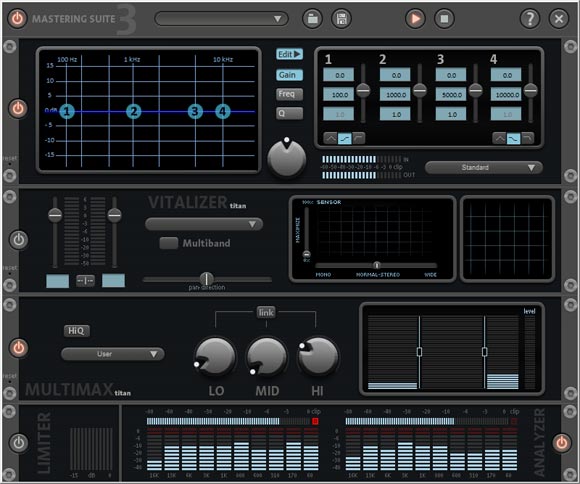
Task: Toggle the HiQ button
Action: pyautogui.click(x=76, y=330)
